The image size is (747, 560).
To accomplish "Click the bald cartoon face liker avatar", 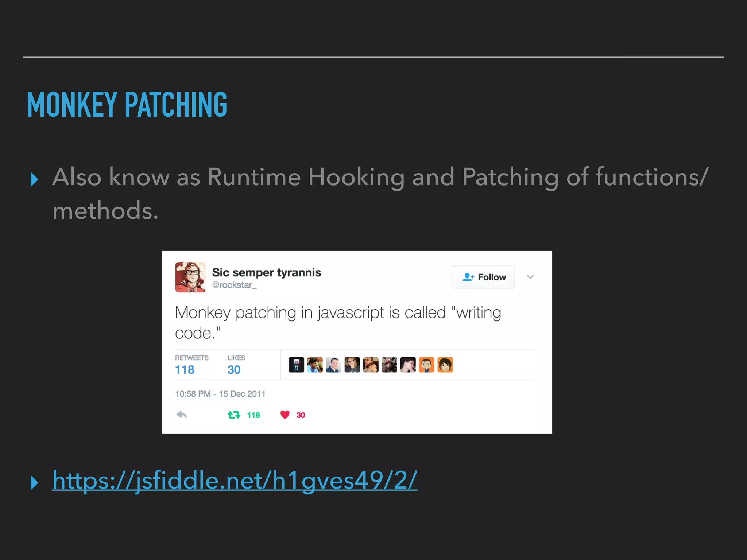I will click(x=426, y=365).
